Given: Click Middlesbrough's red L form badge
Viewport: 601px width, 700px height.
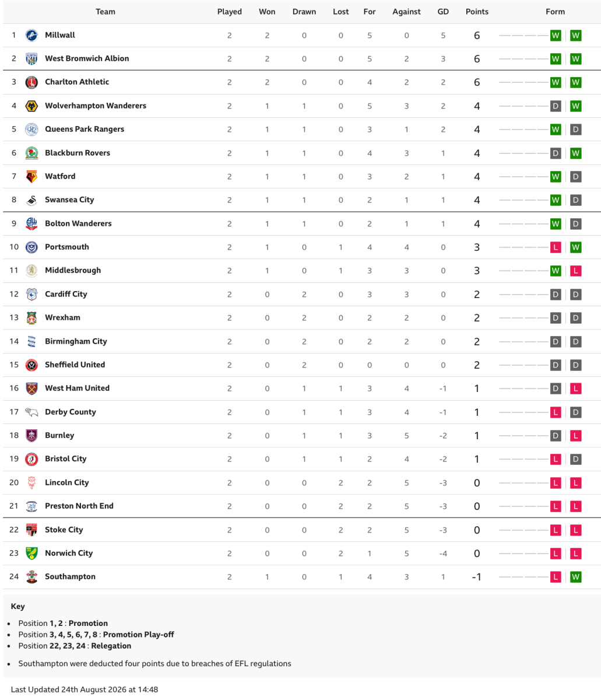Looking at the screenshot, I should tap(575, 271).
